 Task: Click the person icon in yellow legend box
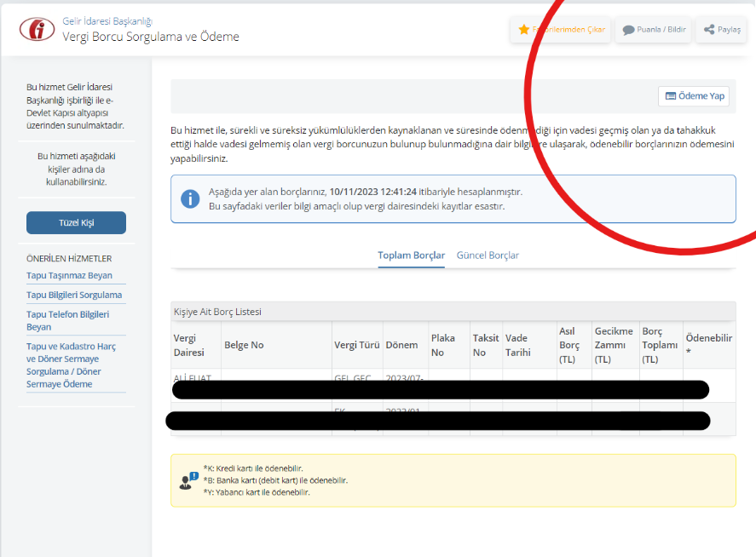point(188,480)
